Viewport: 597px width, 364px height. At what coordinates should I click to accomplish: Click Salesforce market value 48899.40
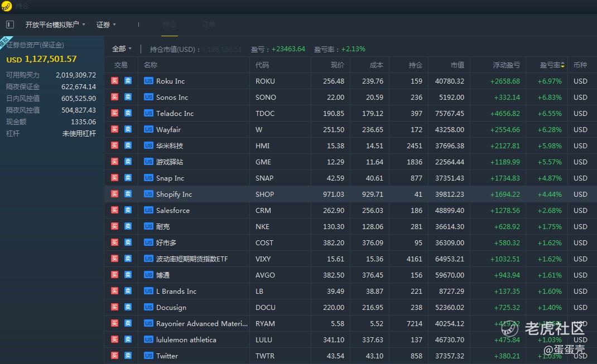(x=450, y=210)
